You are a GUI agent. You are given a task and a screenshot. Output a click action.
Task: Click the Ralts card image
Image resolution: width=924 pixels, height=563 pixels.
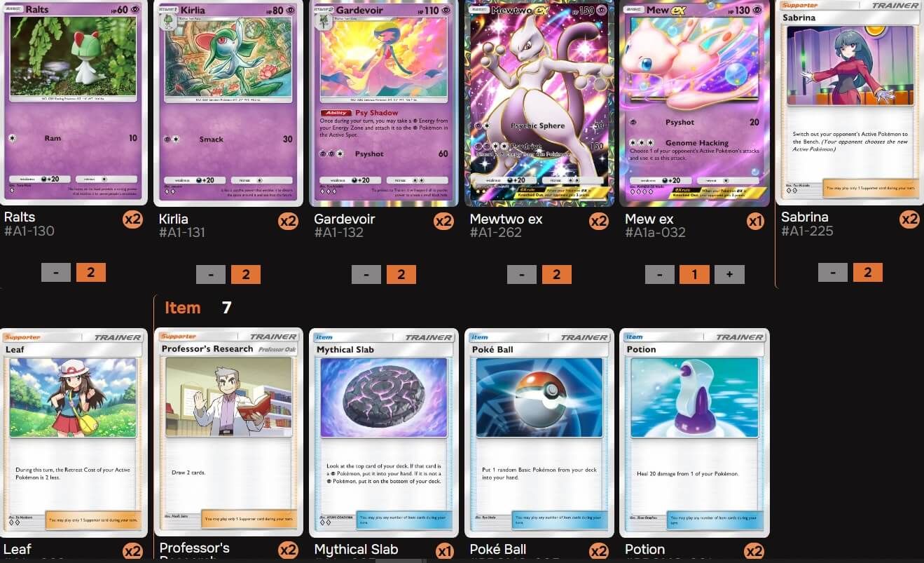(x=74, y=102)
